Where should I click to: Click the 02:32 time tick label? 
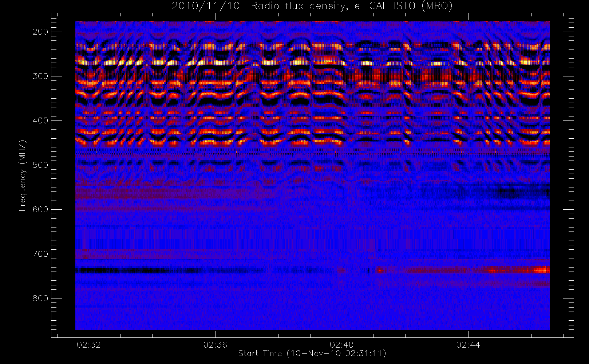(x=89, y=345)
